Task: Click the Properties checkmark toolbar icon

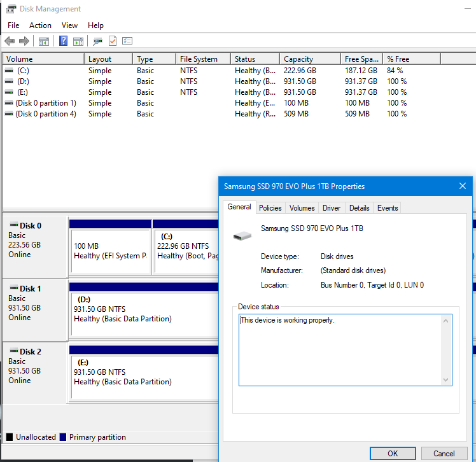Action: click(x=113, y=41)
